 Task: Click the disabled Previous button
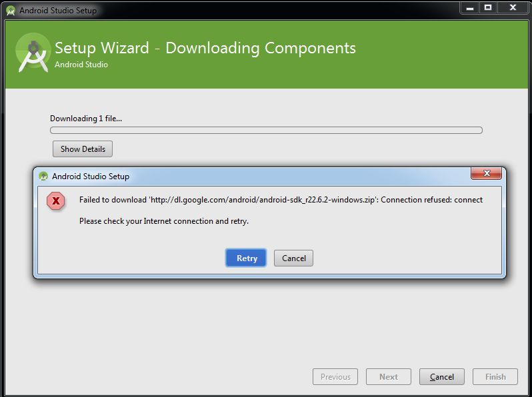(x=335, y=376)
